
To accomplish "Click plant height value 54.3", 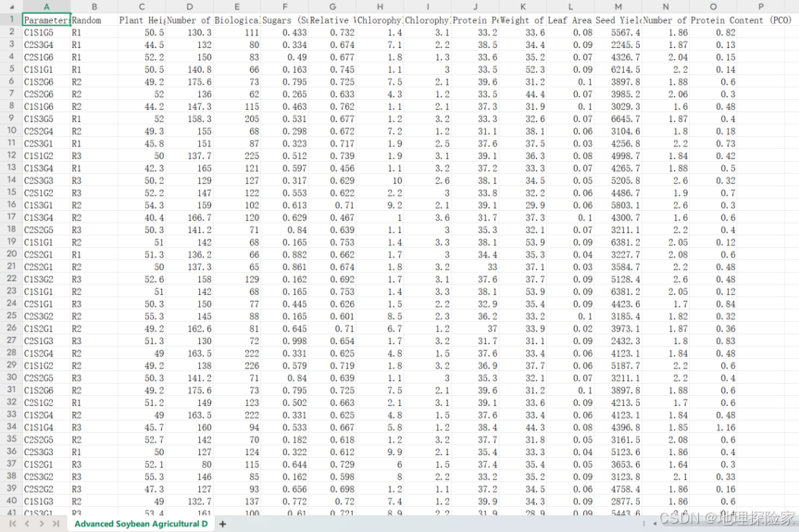I will 142,205.
